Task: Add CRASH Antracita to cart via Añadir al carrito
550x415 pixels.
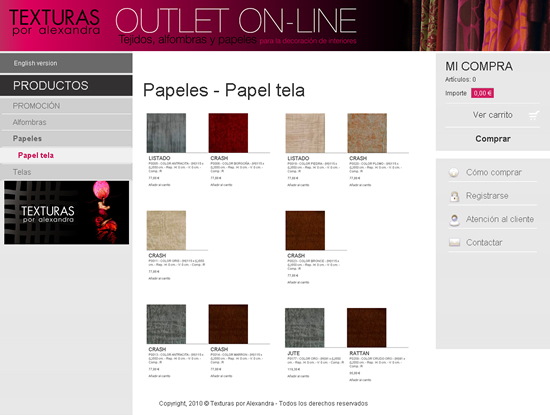Action: (x=159, y=376)
